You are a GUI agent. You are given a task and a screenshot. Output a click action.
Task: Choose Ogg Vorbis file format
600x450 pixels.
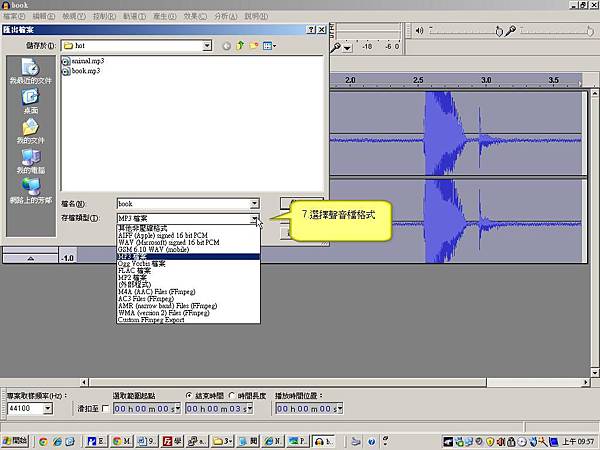point(188,264)
